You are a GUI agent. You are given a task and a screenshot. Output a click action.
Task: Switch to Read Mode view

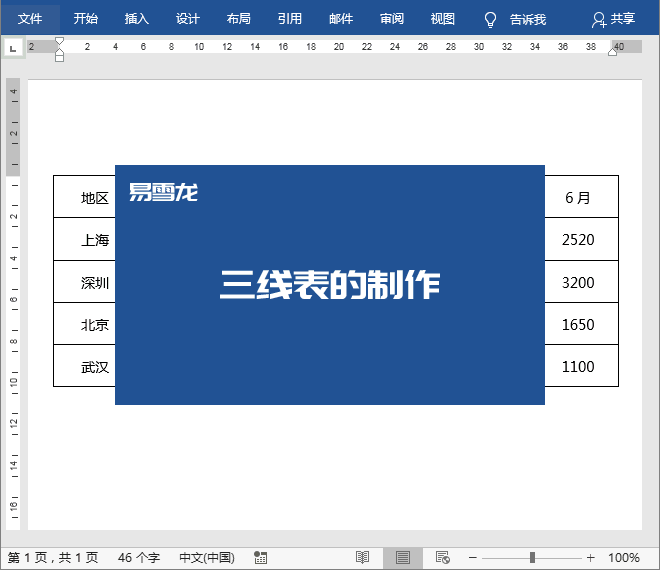pos(362,558)
